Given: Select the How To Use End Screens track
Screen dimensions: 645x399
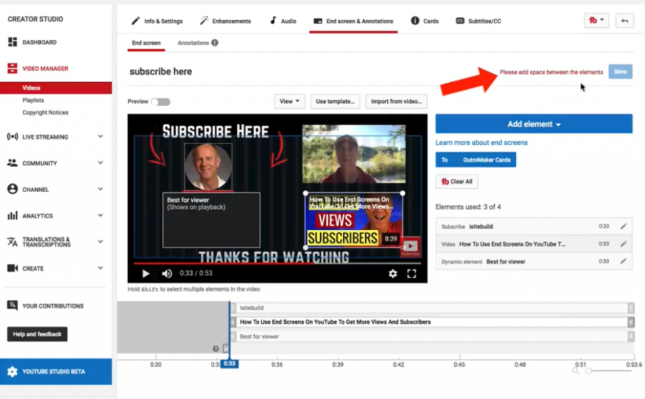Looking at the screenshot, I should point(432,322).
